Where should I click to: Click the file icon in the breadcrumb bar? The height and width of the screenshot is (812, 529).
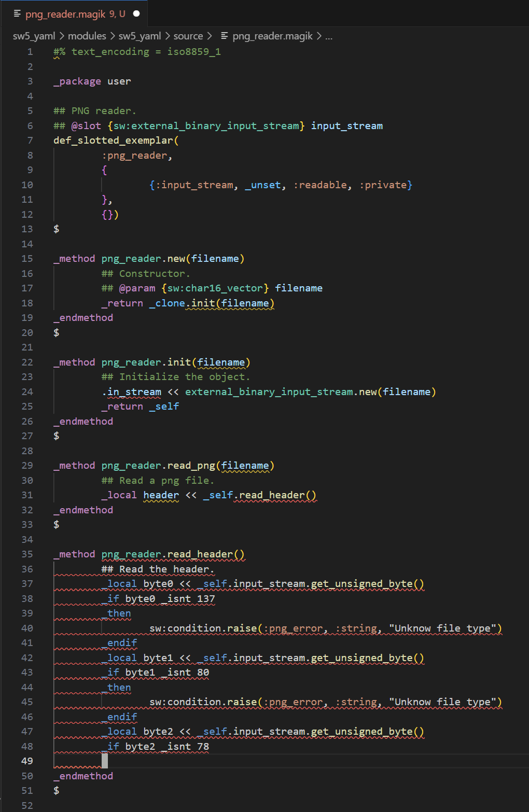pos(225,36)
